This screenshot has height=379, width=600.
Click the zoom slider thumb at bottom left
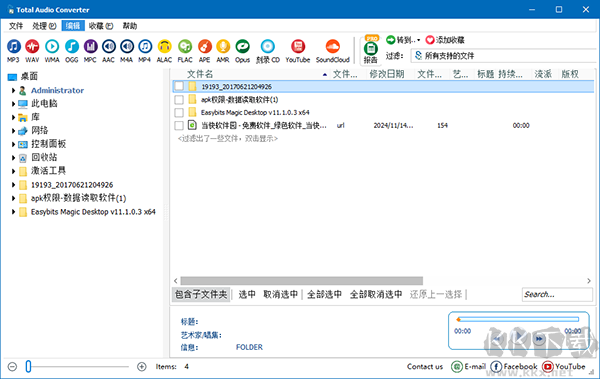point(28,366)
